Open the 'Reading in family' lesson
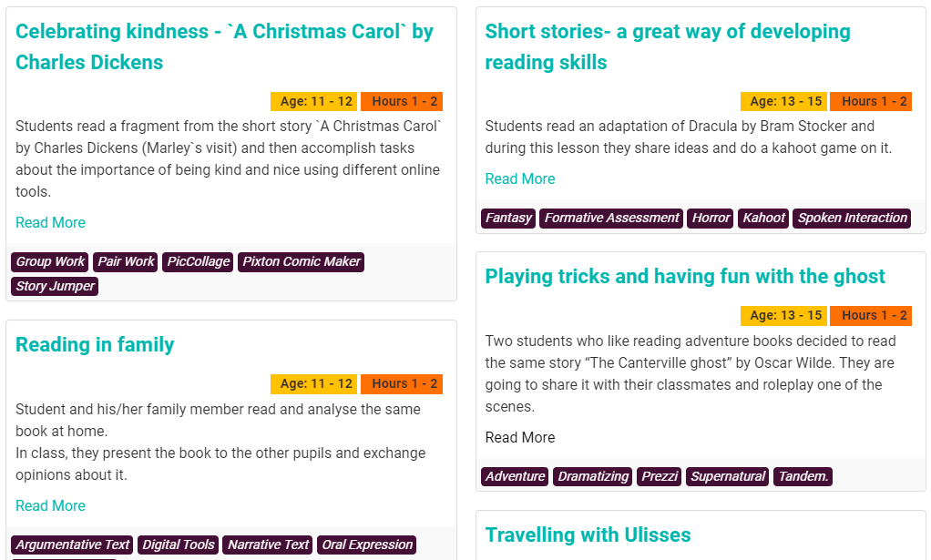 click(95, 344)
